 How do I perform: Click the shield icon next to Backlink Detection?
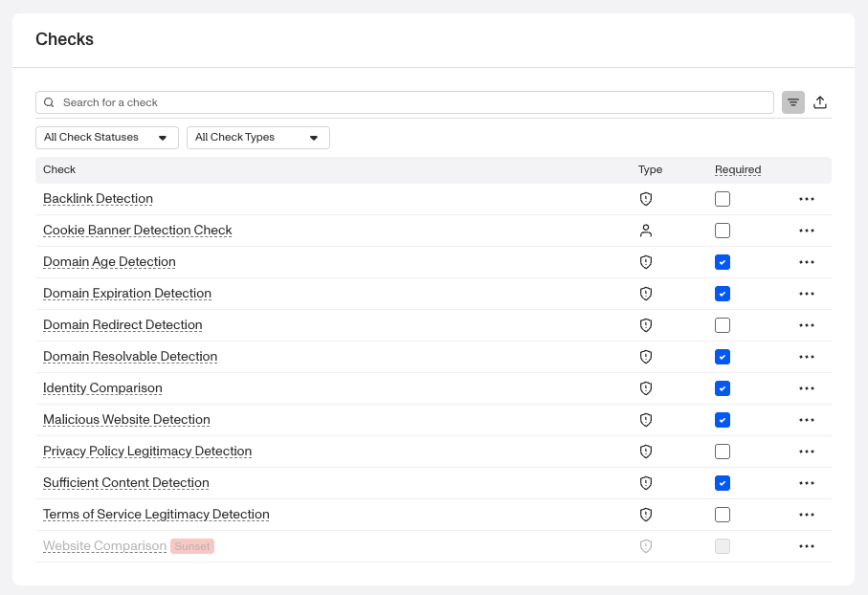[646, 199]
